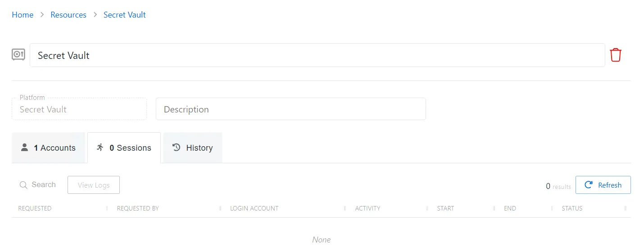This screenshot has width=644, height=251.
Task: Click the Status column header
Action: click(572, 208)
